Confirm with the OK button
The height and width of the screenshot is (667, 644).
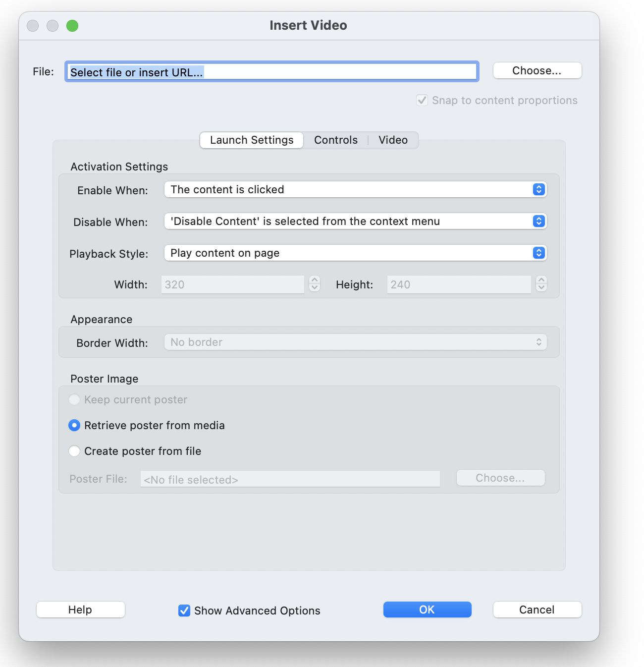(427, 610)
